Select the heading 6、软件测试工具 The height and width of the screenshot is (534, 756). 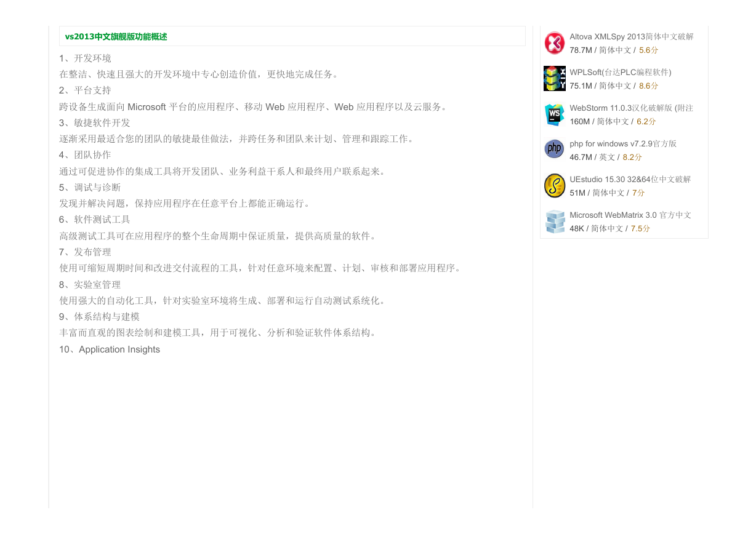click(x=95, y=220)
